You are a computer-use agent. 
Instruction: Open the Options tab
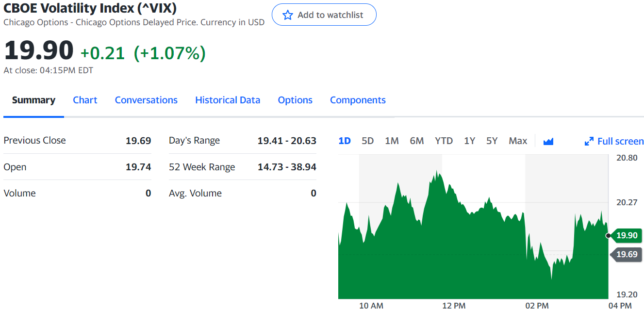click(x=295, y=100)
